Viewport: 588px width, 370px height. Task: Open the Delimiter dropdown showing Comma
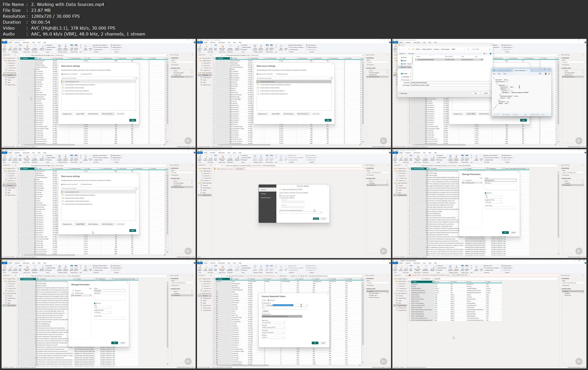click(273, 337)
